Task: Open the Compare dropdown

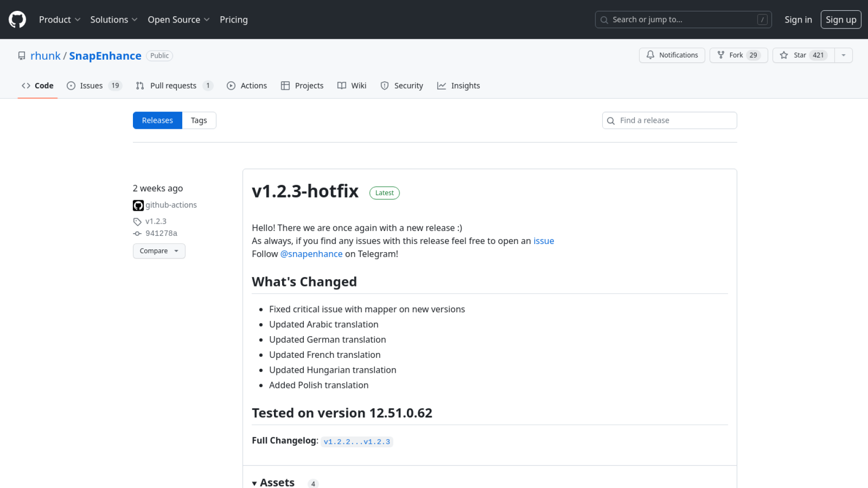Action: tap(159, 251)
